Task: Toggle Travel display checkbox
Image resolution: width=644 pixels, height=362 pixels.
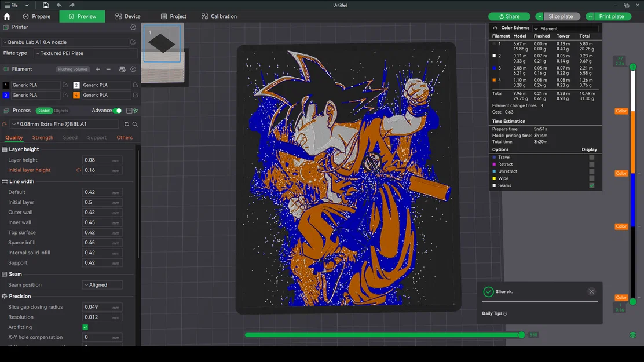Action: 591,158
